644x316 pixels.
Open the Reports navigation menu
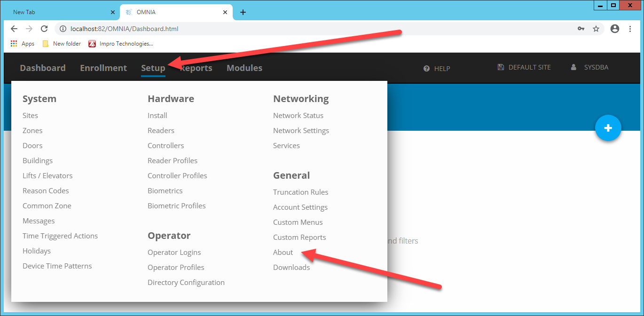[196, 68]
